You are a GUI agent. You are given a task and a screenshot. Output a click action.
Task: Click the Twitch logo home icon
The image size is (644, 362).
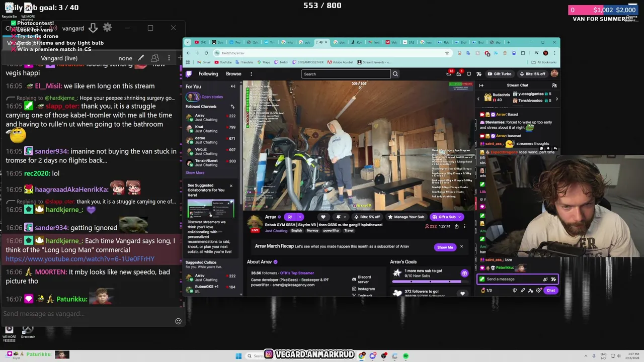click(189, 74)
